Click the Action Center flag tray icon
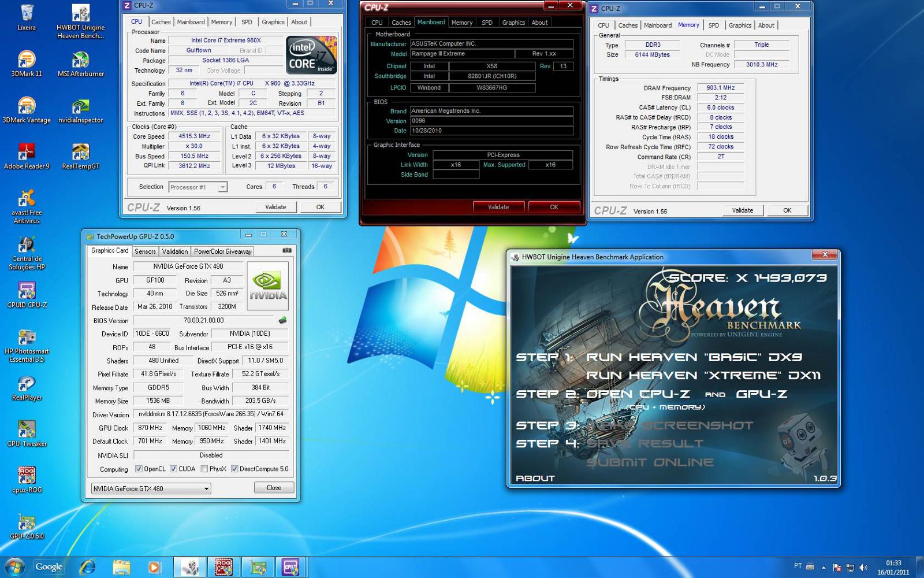This screenshot has width=924, height=578. tap(837, 568)
